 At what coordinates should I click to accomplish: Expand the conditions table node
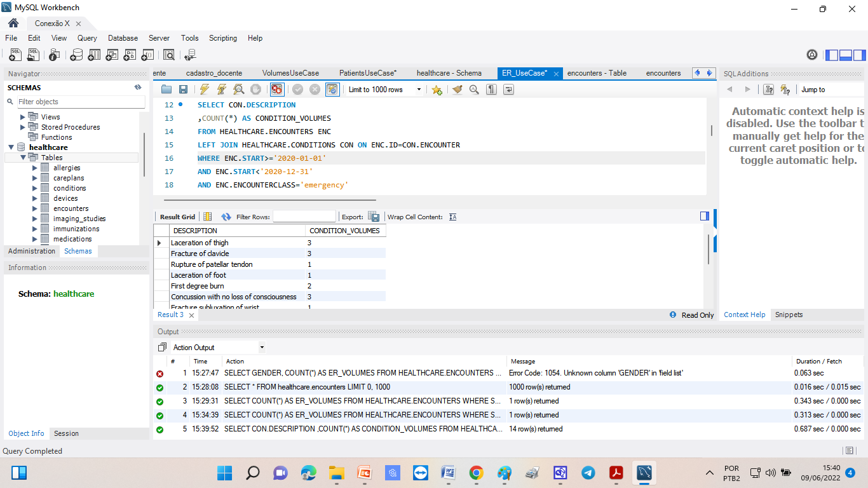coord(35,188)
